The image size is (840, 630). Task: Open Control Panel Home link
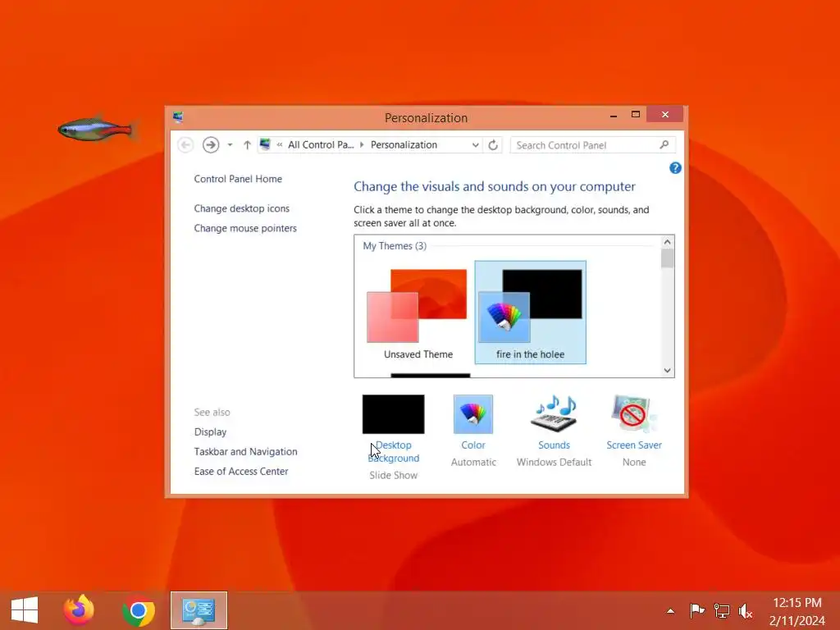point(238,179)
